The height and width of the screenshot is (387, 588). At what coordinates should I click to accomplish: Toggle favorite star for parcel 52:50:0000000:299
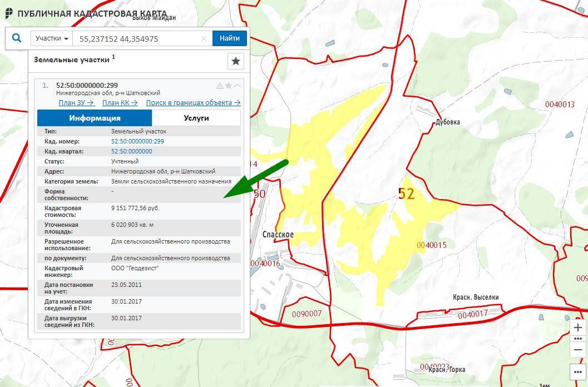tap(229, 86)
